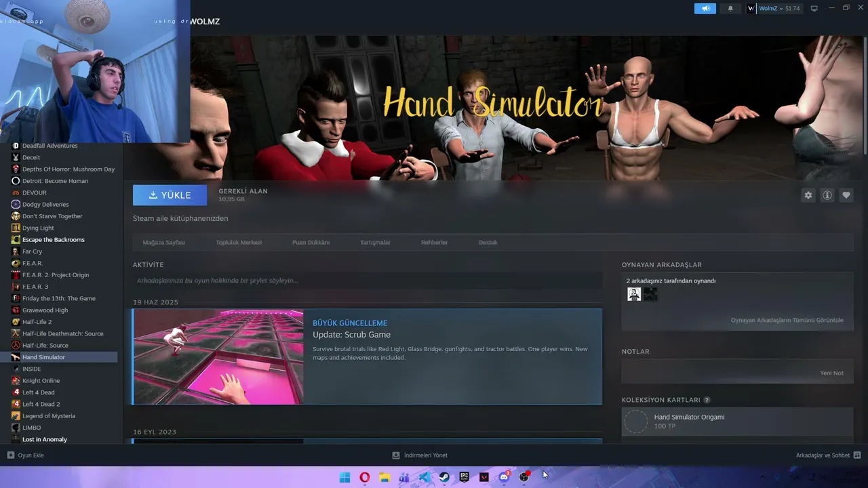Viewport: 868px width, 488px height.
Task: Open the Rehberler tab
Action: click(x=435, y=243)
